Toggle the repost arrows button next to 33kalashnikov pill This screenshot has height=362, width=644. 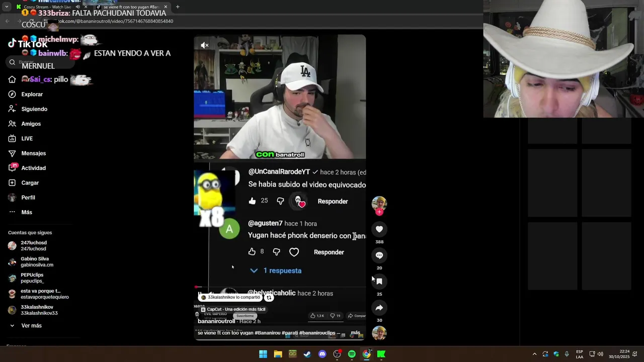click(269, 298)
